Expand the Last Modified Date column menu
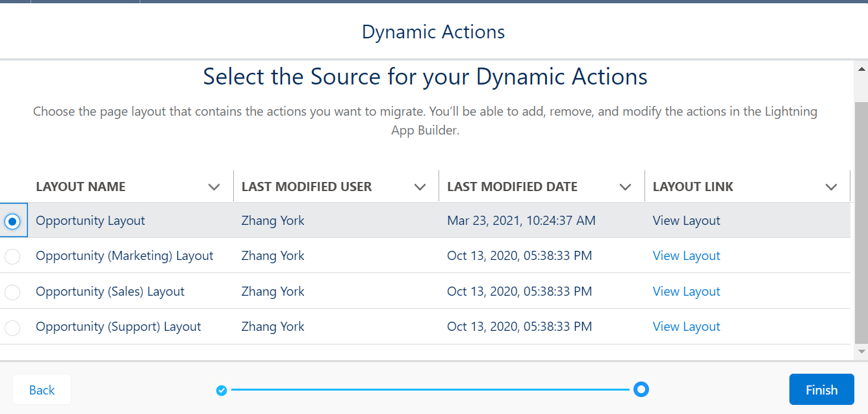The width and height of the screenshot is (868, 414). pyautogui.click(x=625, y=187)
